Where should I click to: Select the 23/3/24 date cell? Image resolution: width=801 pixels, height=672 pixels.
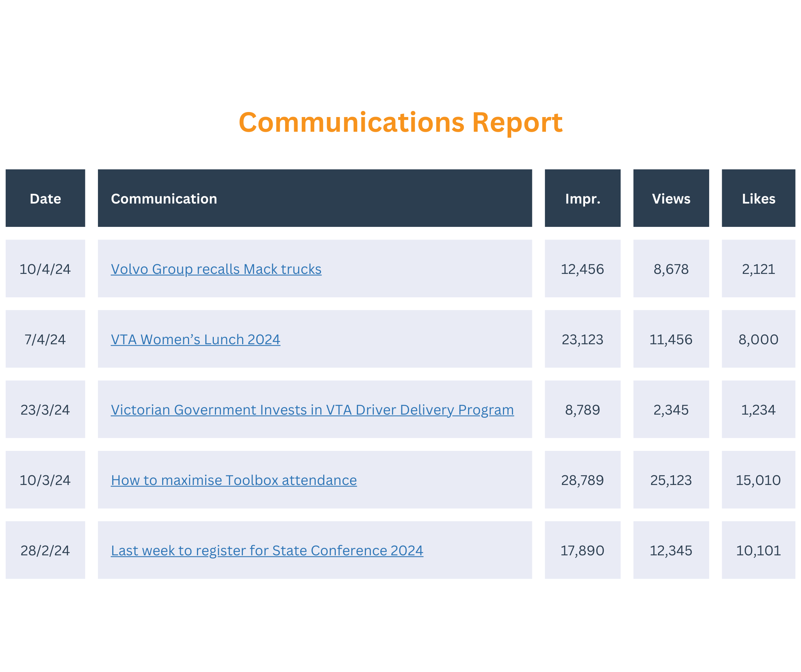(x=45, y=410)
